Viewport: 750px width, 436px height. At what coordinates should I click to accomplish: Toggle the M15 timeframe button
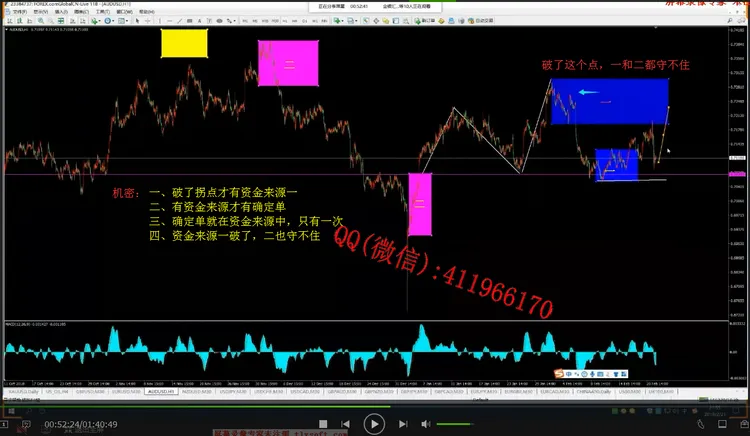[265, 21]
